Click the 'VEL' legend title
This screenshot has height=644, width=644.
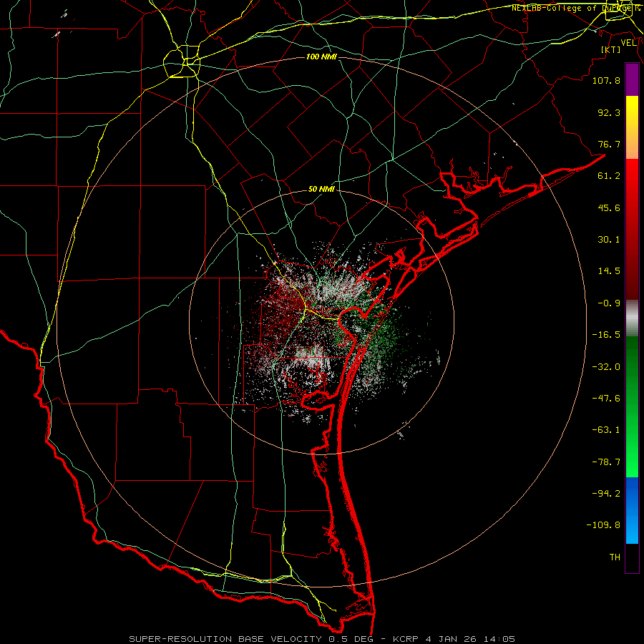pos(629,43)
